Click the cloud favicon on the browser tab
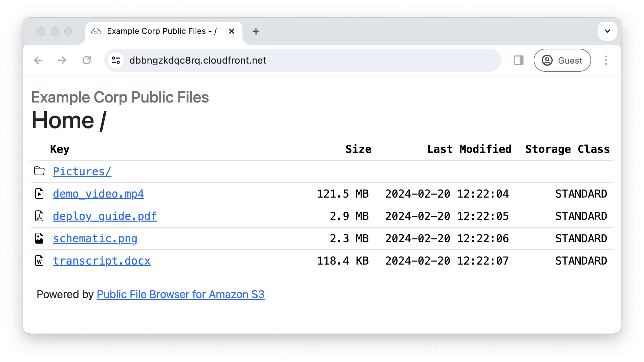 96,31
